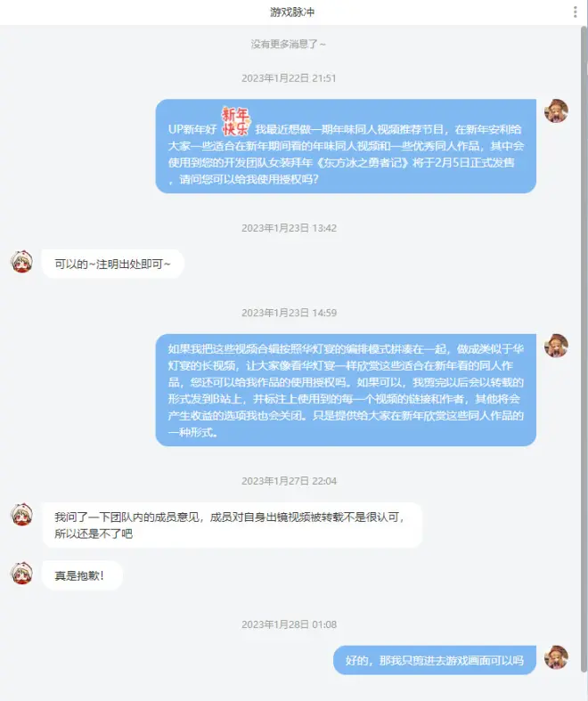Screen dimensions: 588x701
Task: Click the blue message starting with "UP新年好"
Action: tap(346, 146)
